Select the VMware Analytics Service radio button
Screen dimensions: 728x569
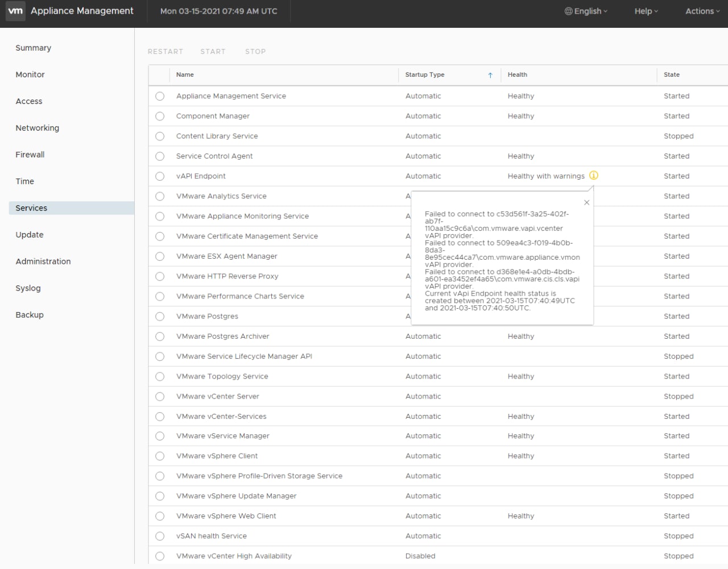click(160, 196)
